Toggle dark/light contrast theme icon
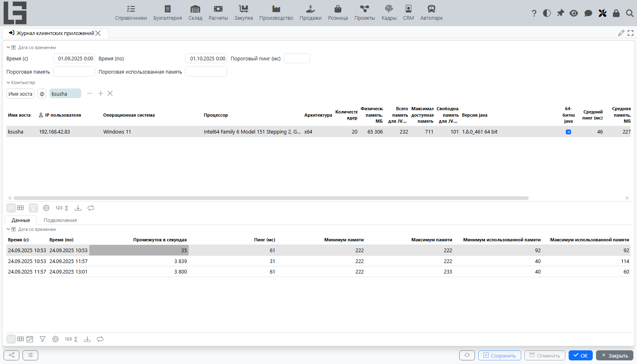 click(547, 13)
